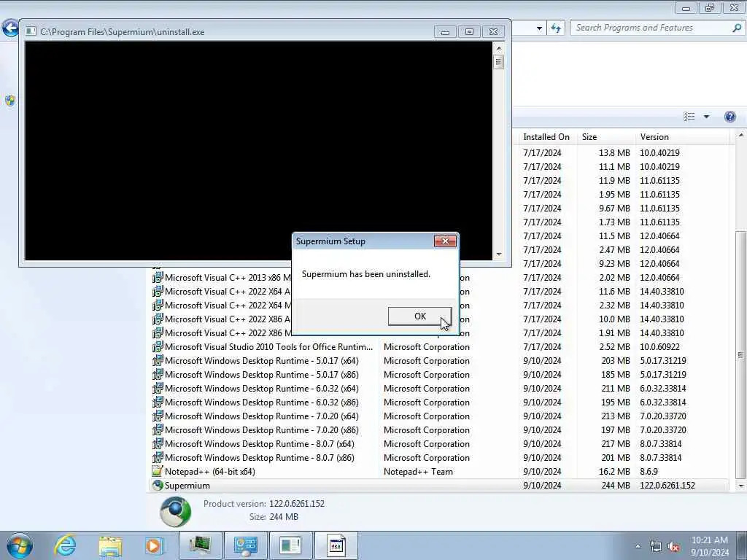Viewport: 747px width, 560px height.
Task: Show hidden system tray icons
Action: (638, 546)
